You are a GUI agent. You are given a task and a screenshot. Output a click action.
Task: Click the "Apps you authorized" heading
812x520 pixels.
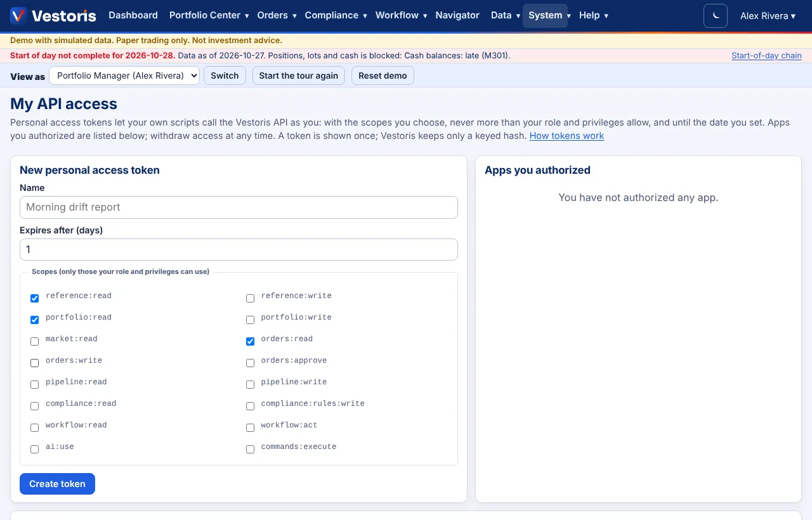point(537,170)
